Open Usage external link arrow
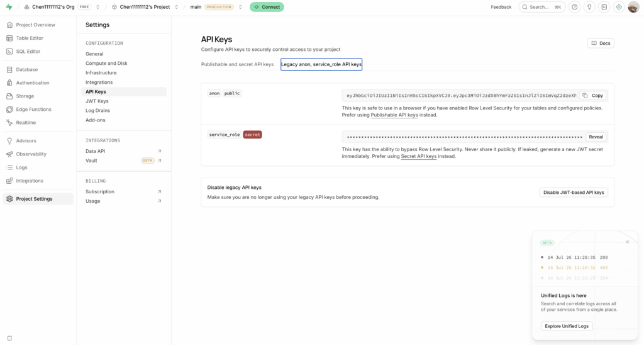 (159, 201)
